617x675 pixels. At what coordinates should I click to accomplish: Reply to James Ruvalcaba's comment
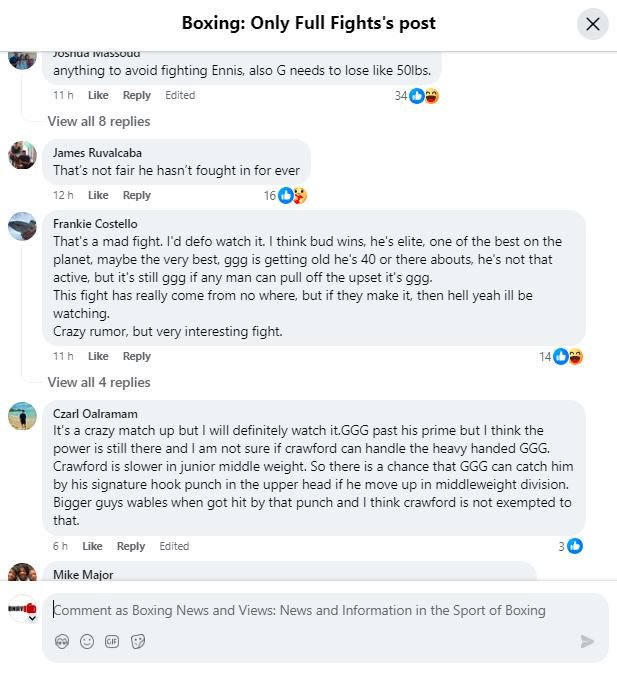point(137,195)
